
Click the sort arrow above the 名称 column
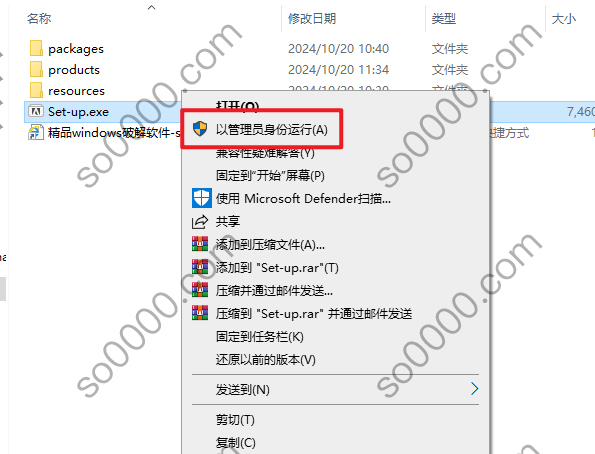point(151,7)
